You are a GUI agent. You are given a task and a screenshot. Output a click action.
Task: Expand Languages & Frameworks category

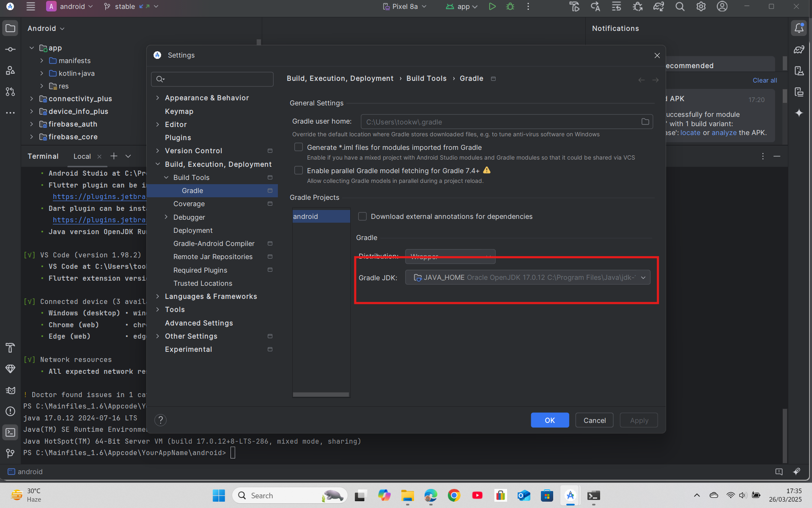[158, 296]
